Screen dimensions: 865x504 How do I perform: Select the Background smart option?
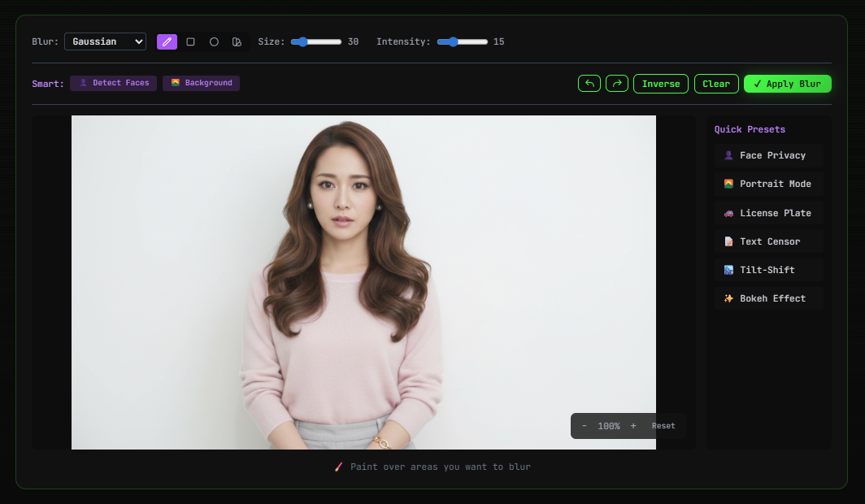click(x=201, y=82)
